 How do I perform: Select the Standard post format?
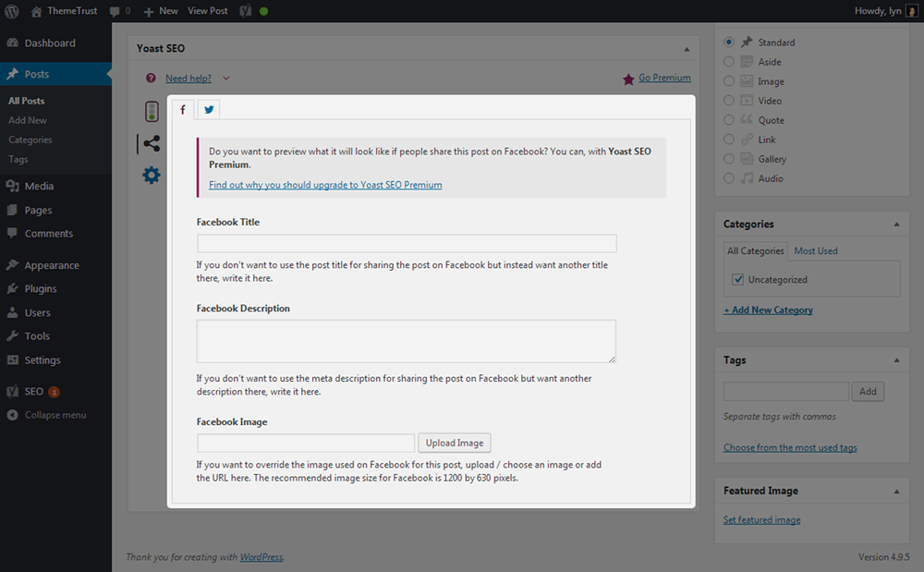[729, 43]
